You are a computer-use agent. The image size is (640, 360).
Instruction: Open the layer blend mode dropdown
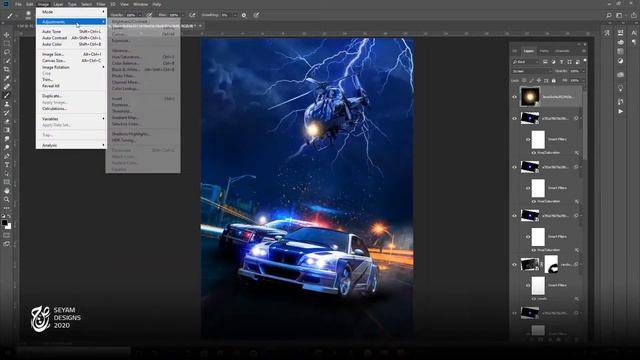click(531, 71)
